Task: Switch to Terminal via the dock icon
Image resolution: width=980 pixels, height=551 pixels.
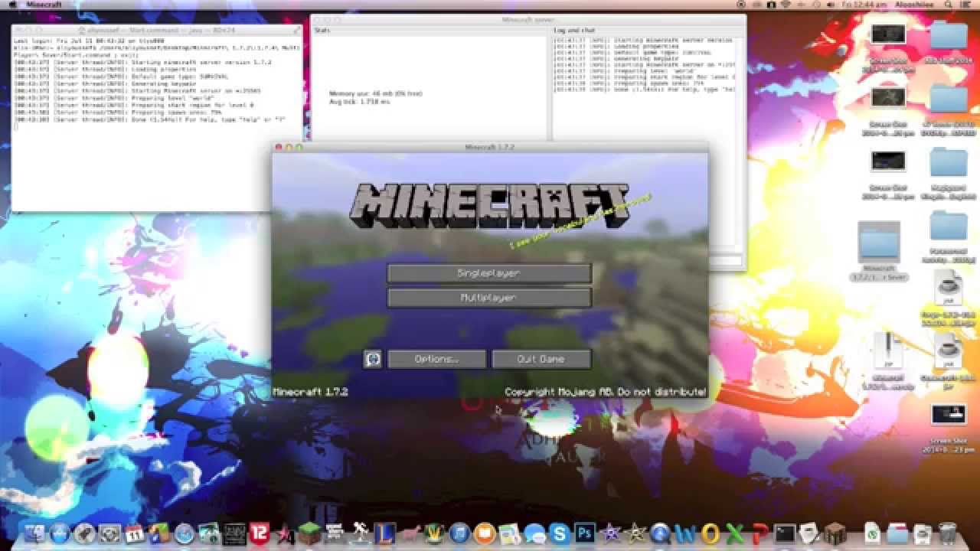Action: (x=784, y=533)
